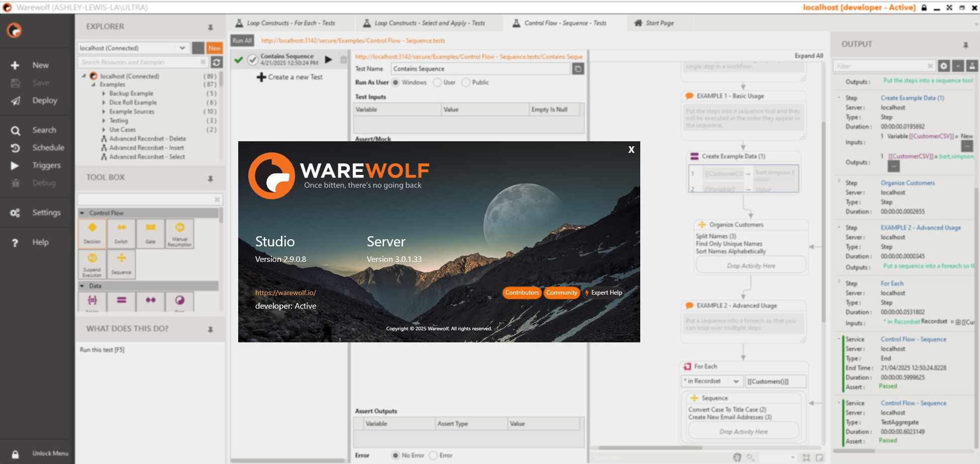Open Settings in the side menu
The height and width of the screenshot is (464, 980).
click(x=36, y=213)
